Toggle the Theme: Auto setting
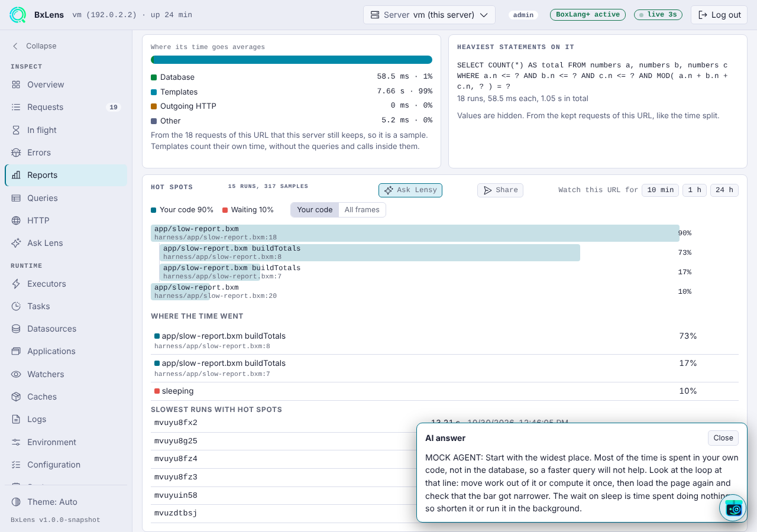Screen dimensions: 757x532 (x=66, y=502)
